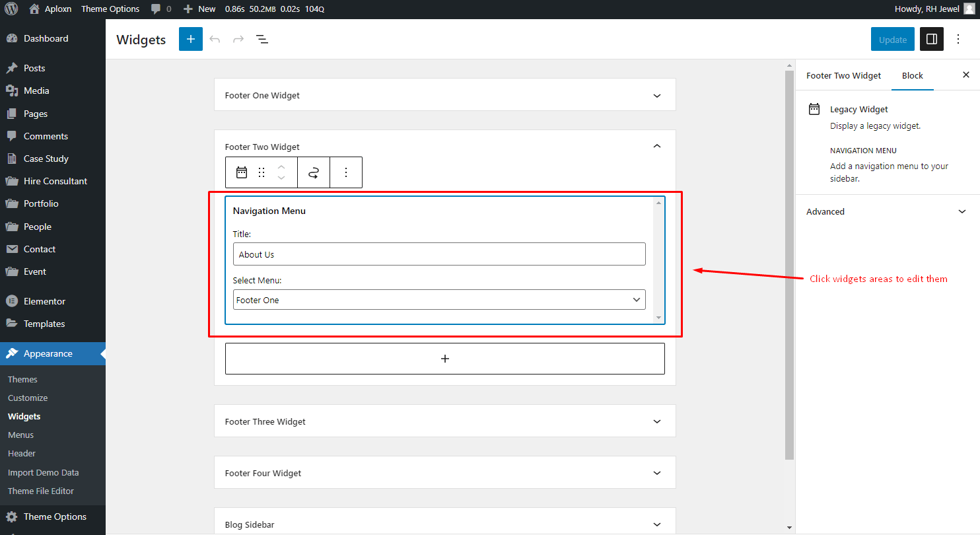
Task: Open Theme Options in admin bar
Action: pyautogui.click(x=110, y=9)
